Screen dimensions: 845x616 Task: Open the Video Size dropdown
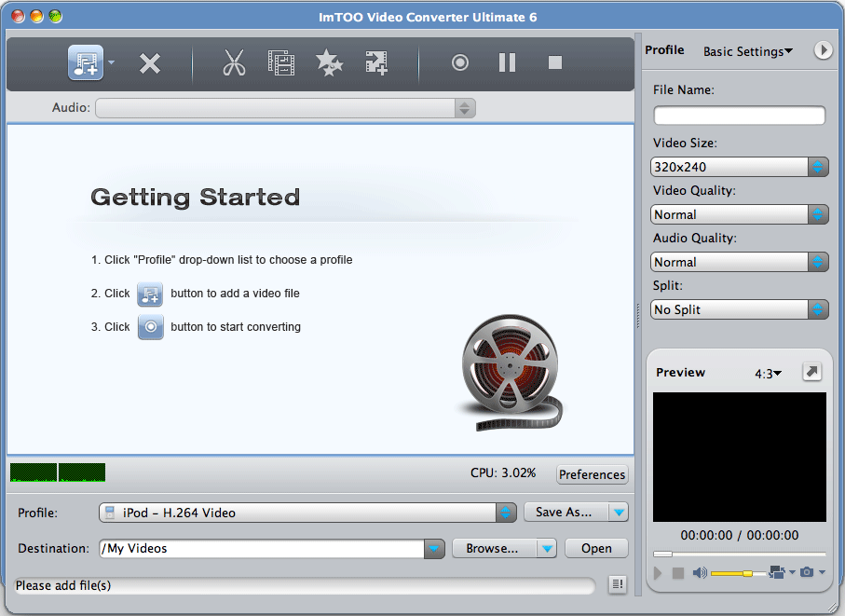(x=817, y=167)
